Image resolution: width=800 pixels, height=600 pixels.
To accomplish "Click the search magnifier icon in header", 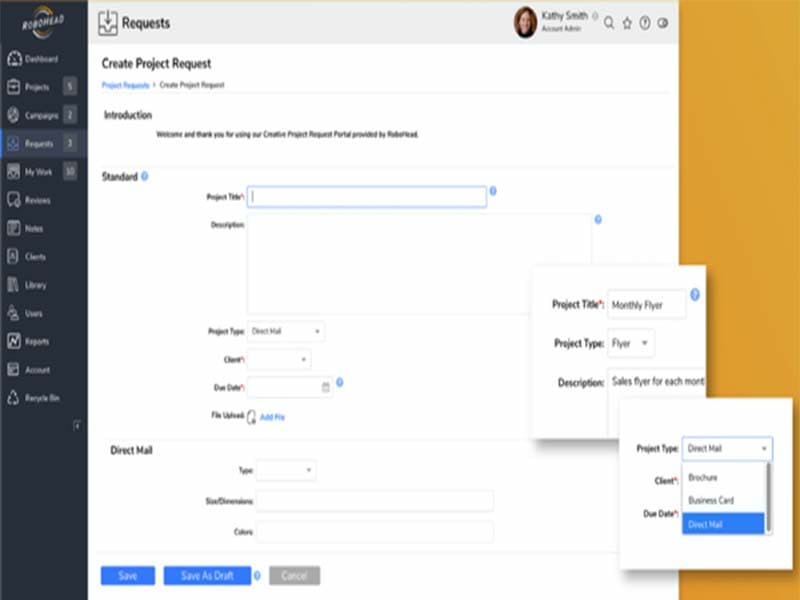I will point(609,23).
